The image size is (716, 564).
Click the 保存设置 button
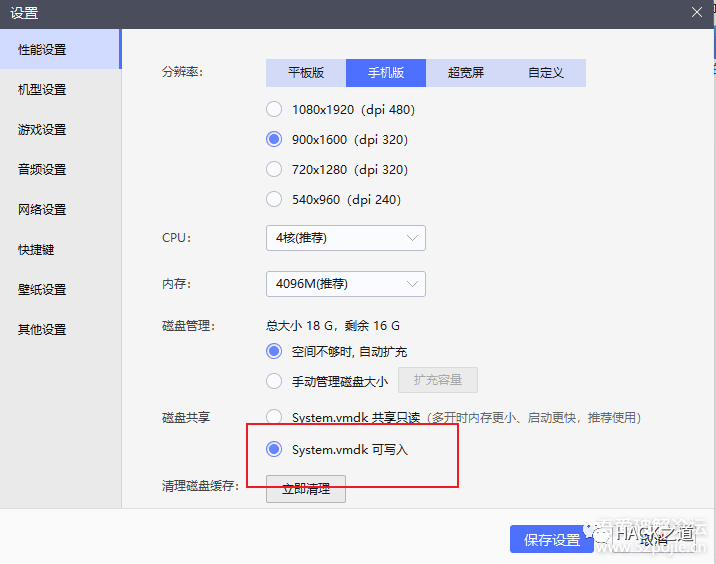point(552,540)
